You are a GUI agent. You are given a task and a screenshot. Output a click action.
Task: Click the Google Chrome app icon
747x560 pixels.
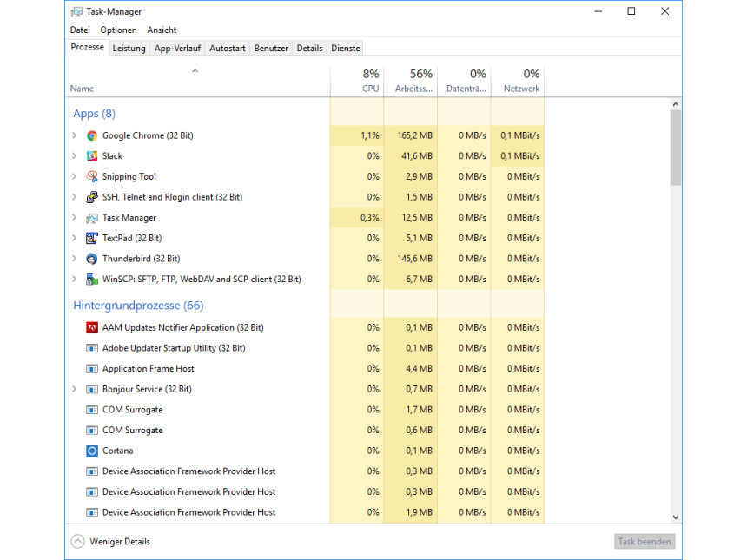point(92,135)
